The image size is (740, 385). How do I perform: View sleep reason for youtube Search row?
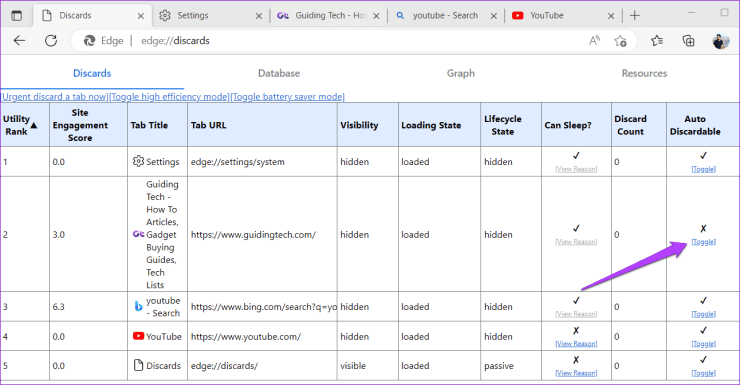pyautogui.click(x=576, y=314)
